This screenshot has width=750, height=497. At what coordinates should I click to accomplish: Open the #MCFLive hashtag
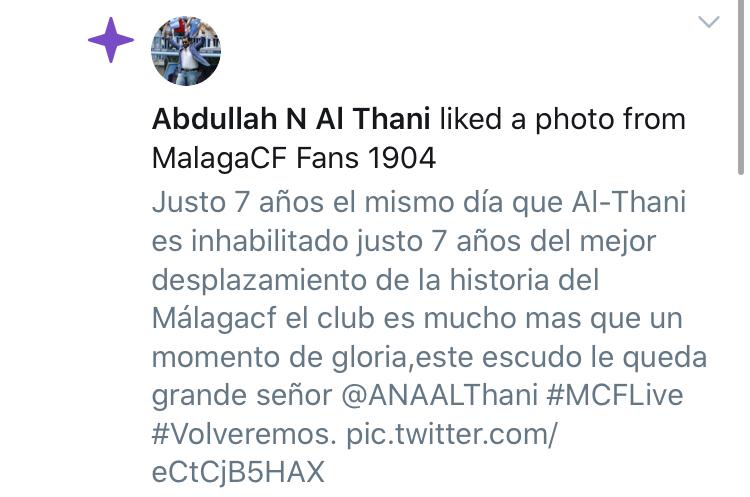tap(614, 395)
